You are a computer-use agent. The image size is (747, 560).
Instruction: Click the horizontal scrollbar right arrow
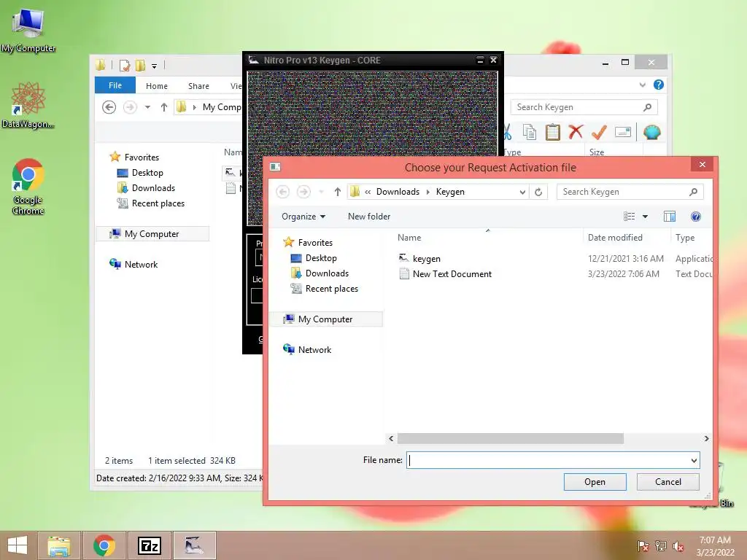click(706, 438)
